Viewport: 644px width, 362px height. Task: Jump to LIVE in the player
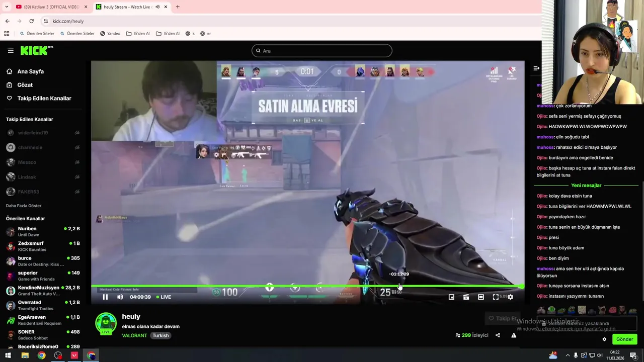(x=164, y=297)
